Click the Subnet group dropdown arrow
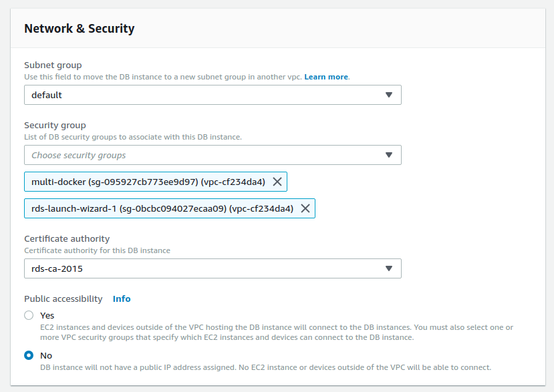Viewport: 554px width, 392px height. pos(389,95)
